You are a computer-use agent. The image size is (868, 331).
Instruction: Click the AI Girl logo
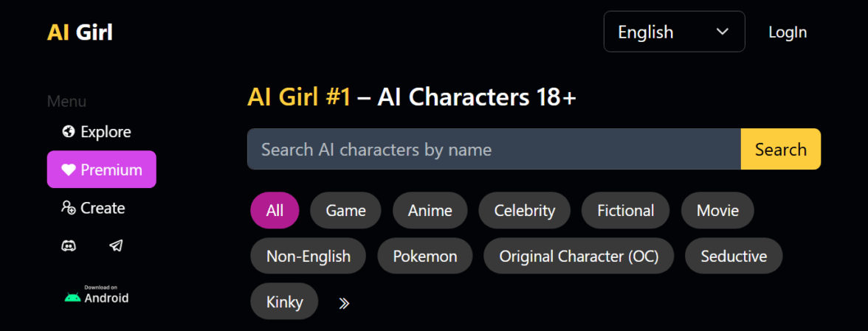80,32
